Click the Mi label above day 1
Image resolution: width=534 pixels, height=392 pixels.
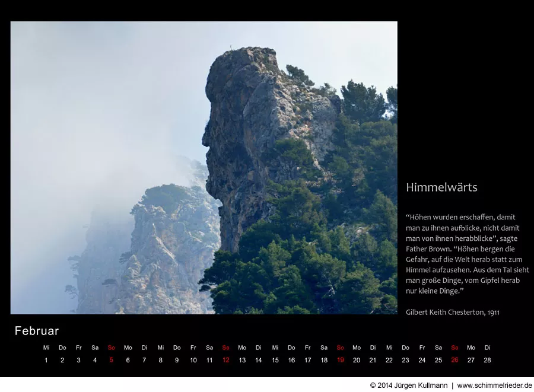click(46, 348)
